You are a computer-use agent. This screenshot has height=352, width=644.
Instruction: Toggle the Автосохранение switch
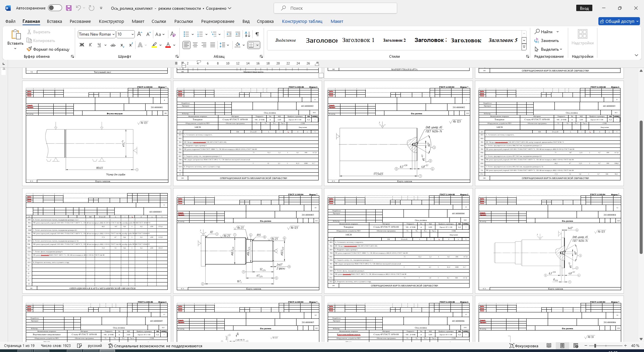tap(55, 8)
